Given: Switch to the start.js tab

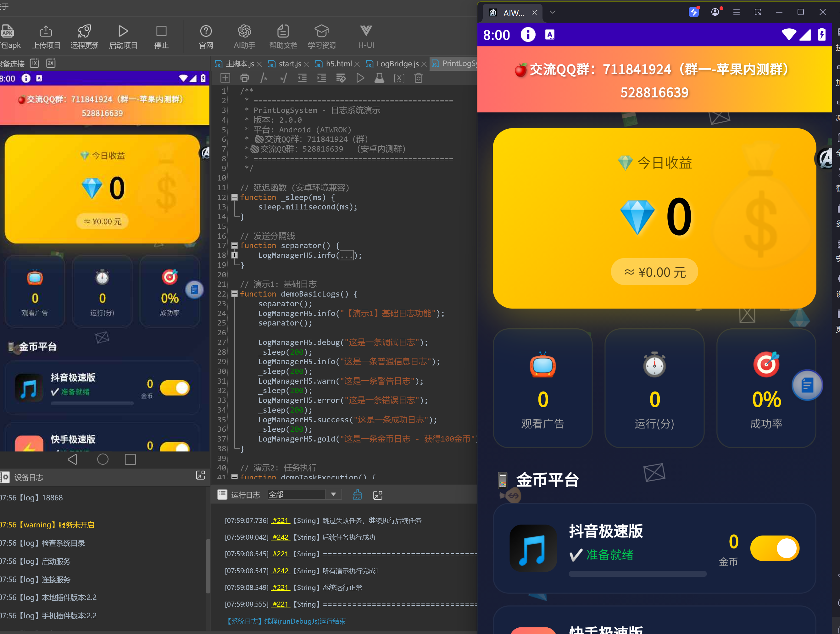Looking at the screenshot, I should tap(289, 64).
